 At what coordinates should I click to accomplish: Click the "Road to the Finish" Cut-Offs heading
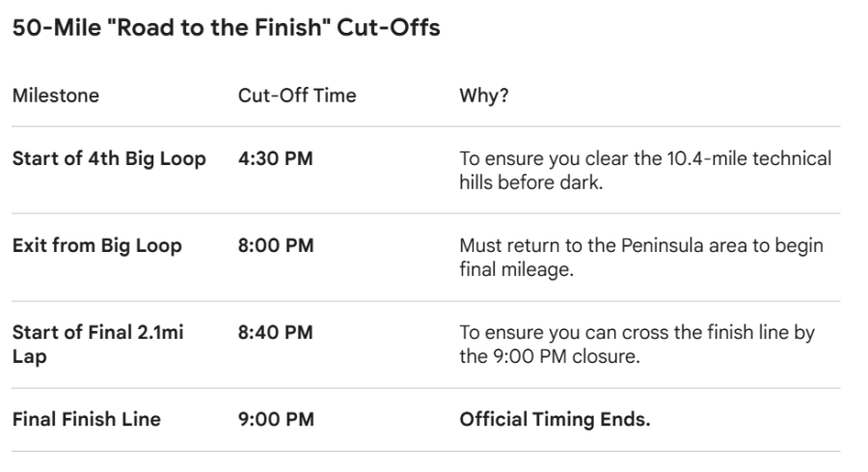pyautogui.click(x=226, y=29)
